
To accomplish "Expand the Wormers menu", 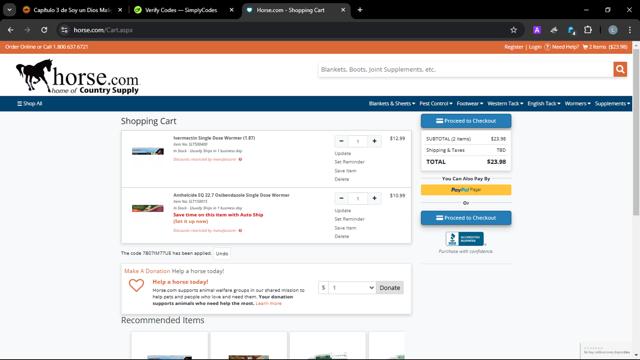I will coord(577,104).
